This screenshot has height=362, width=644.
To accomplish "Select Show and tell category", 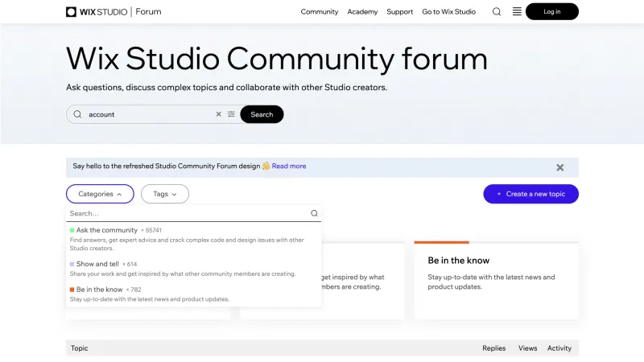I will (x=97, y=264).
